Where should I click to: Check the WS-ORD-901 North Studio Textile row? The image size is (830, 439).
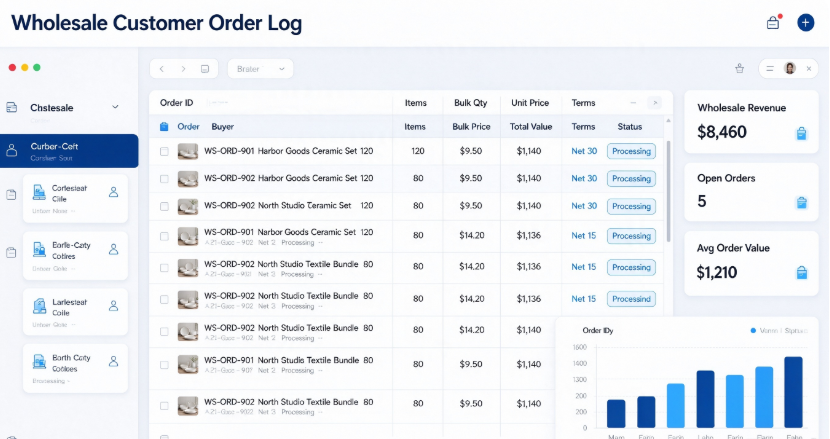tap(164, 365)
